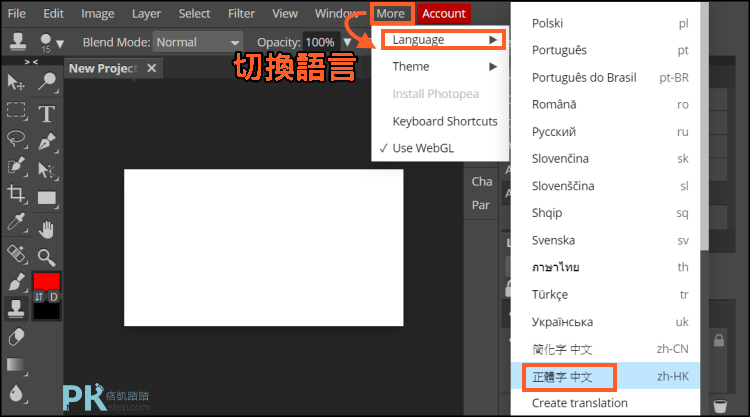Select the Eyedropper tool
The image size is (750, 417).
pos(17,222)
